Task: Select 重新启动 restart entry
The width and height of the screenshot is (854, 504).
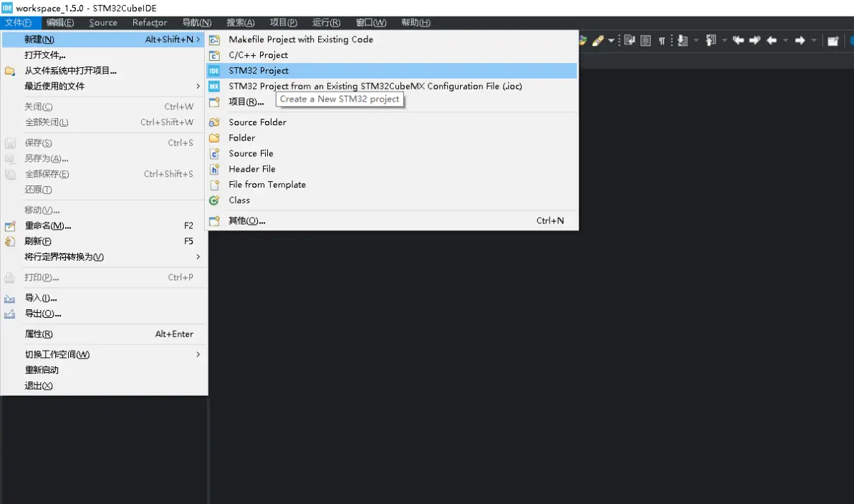Action: click(104, 370)
